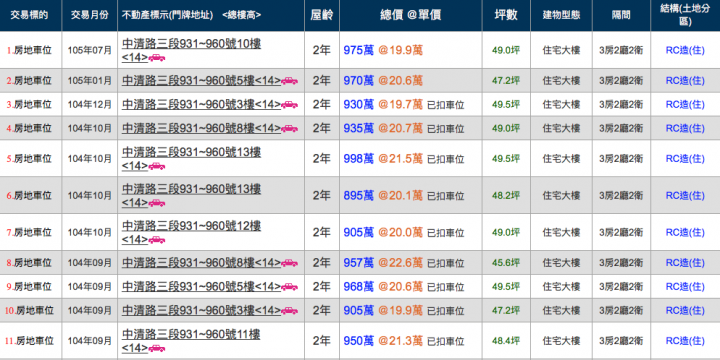
Task: Click RC造(住) link in row 3
Action: pyautogui.click(x=685, y=105)
